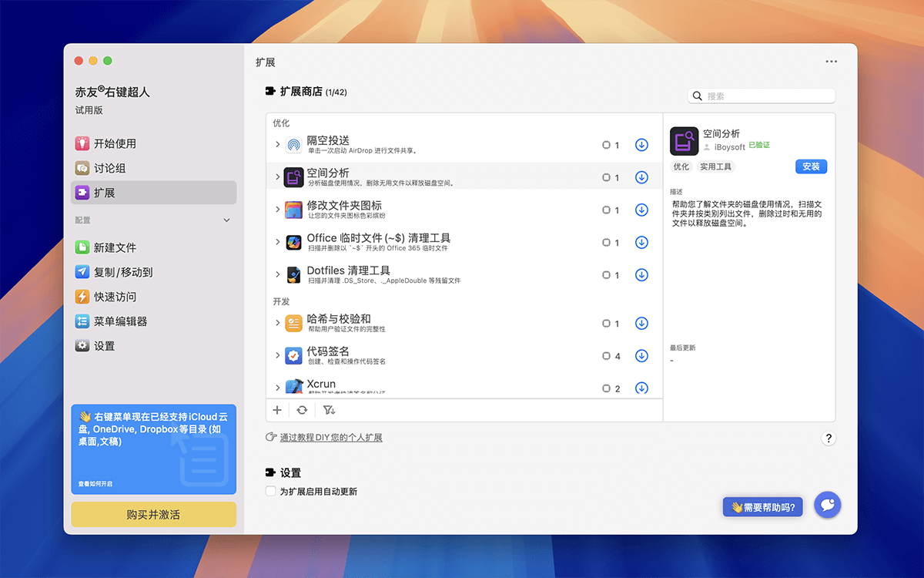Viewport: 924px width, 578px height.
Task: Click the 实用工具 tag
Action: point(716,166)
